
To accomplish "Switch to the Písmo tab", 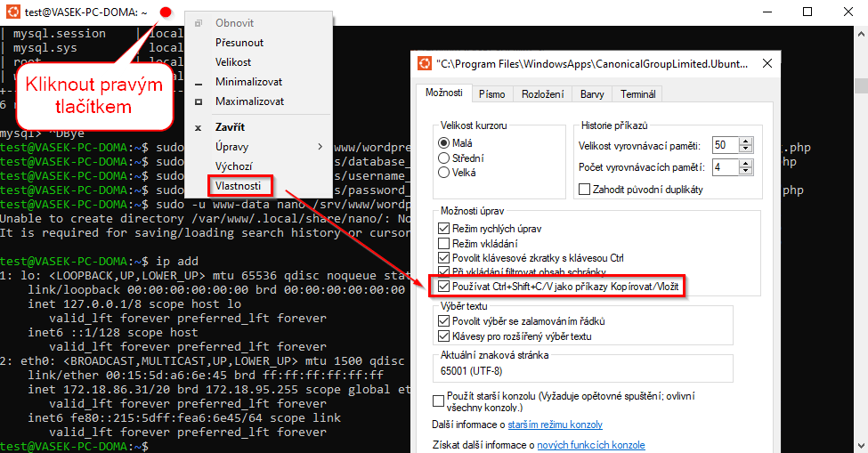I will [x=492, y=94].
